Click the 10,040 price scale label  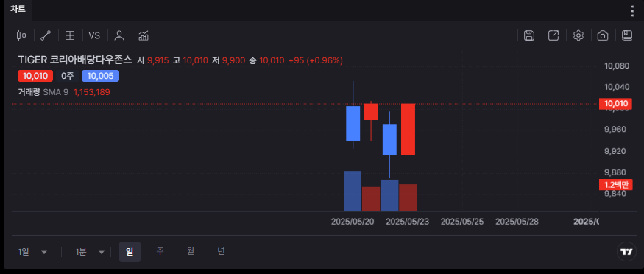617,87
